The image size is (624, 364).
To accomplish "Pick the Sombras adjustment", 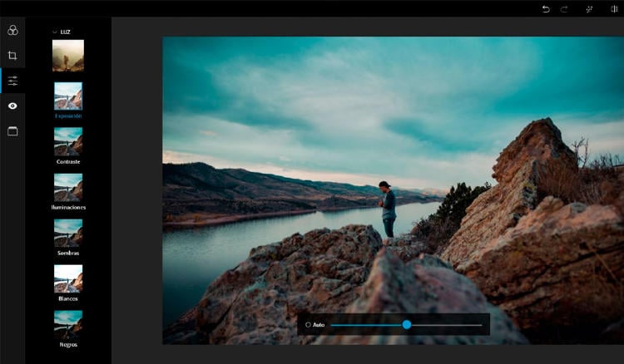I will click(x=68, y=233).
